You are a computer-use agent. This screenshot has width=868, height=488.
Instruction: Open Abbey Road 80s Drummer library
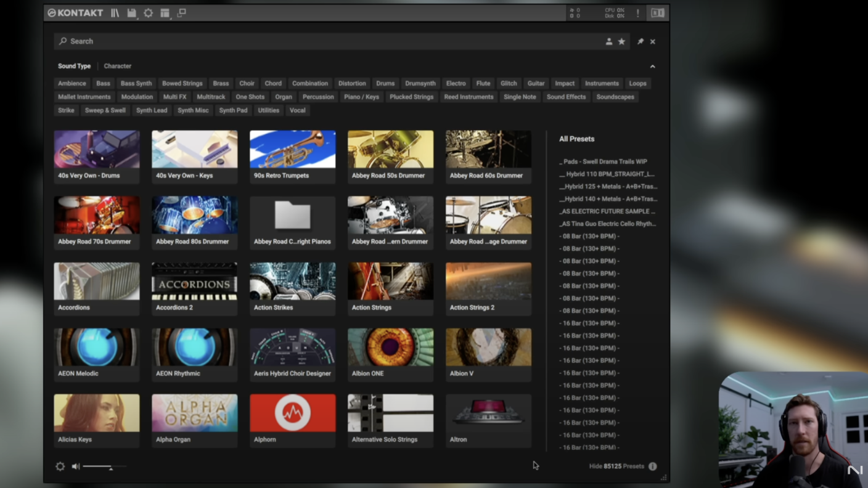coord(195,222)
